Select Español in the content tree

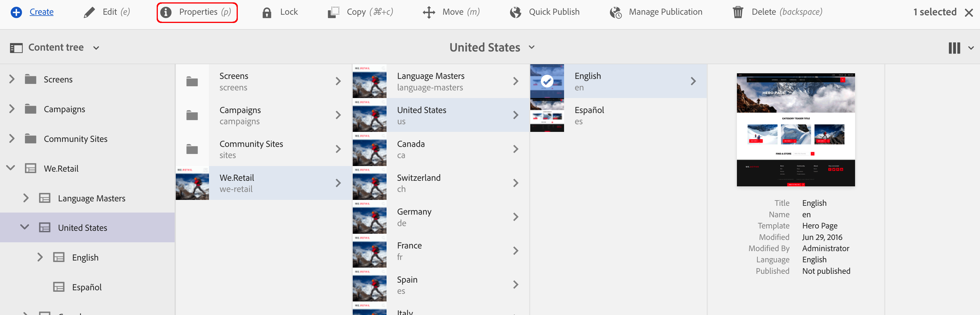(x=87, y=287)
